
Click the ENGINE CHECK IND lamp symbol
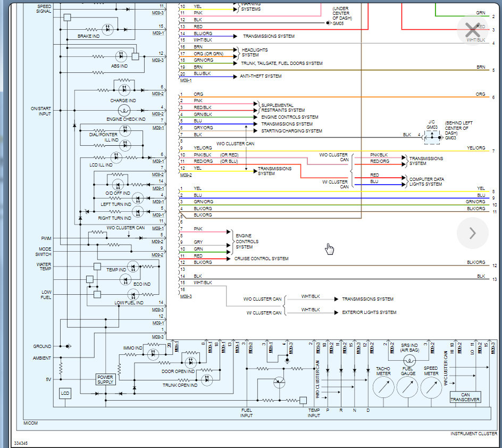tap(124, 111)
